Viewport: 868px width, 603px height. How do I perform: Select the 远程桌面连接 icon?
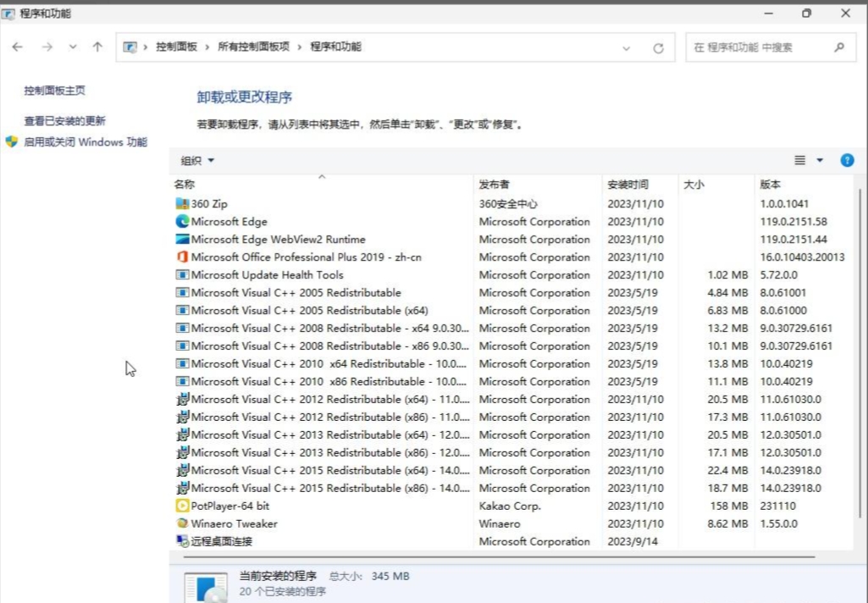pyautogui.click(x=182, y=541)
